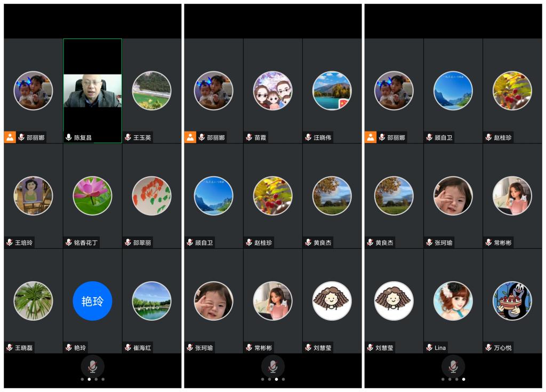Click the muted mic icon beside 万心悦
This screenshot has width=546, height=392.
coord(488,348)
